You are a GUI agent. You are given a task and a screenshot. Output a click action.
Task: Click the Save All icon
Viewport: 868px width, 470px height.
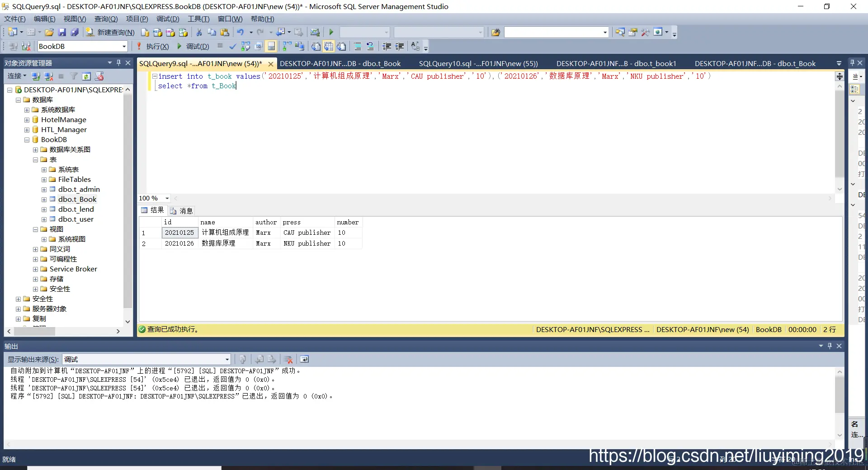tap(75, 32)
